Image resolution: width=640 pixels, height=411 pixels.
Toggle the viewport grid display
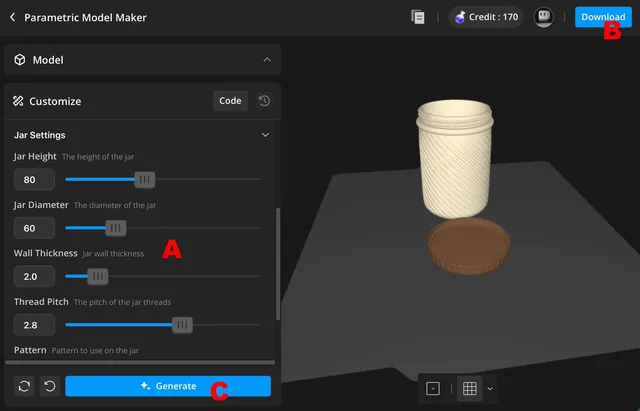coord(469,388)
